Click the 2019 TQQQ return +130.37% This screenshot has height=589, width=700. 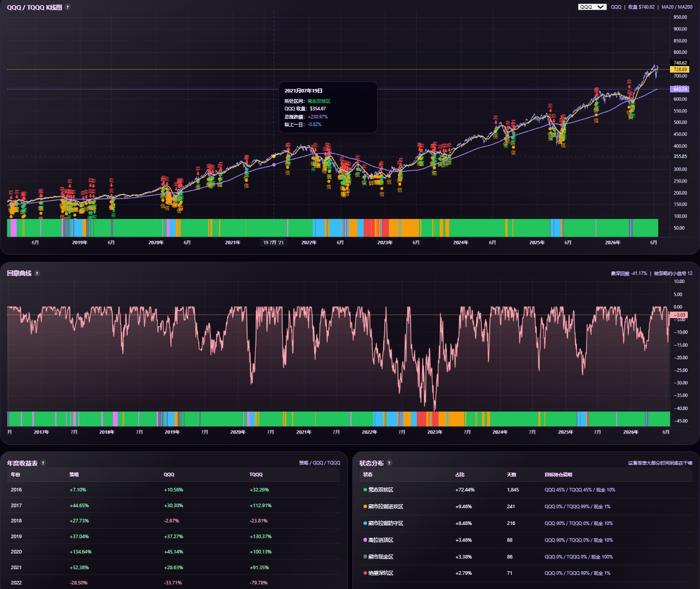click(x=261, y=537)
